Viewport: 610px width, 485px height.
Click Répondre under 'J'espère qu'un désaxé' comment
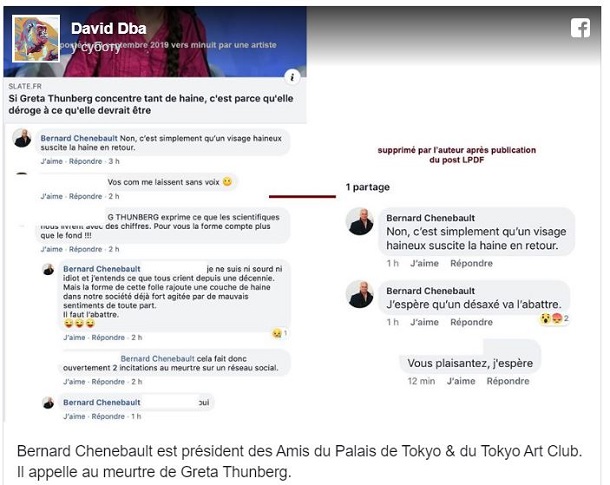(472, 322)
